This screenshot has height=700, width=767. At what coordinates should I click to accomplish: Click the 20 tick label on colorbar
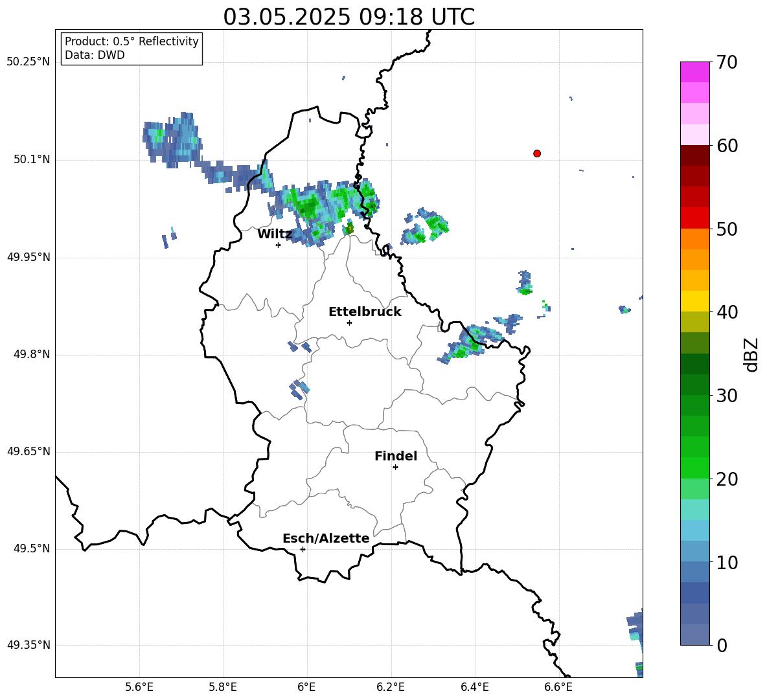click(727, 479)
